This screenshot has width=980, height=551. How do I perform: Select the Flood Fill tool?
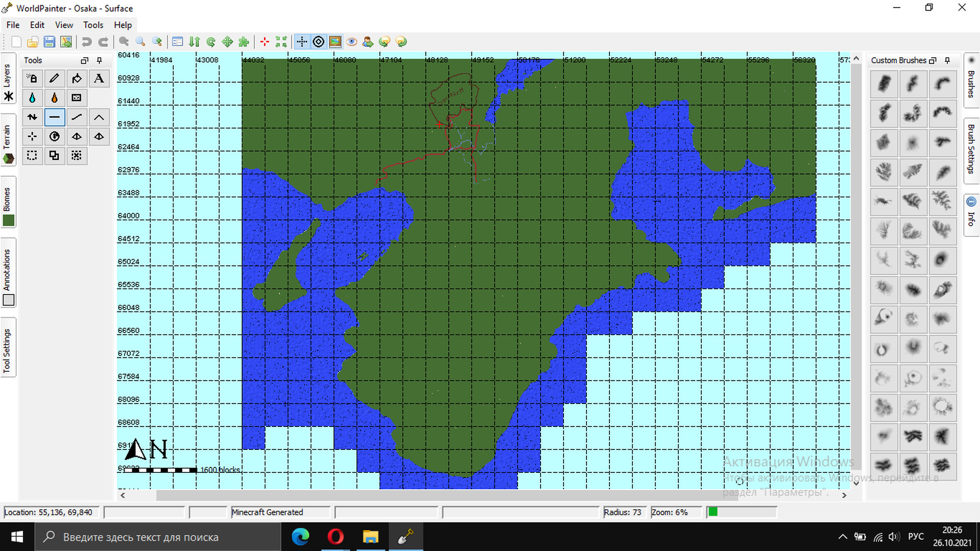pyautogui.click(x=77, y=78)
